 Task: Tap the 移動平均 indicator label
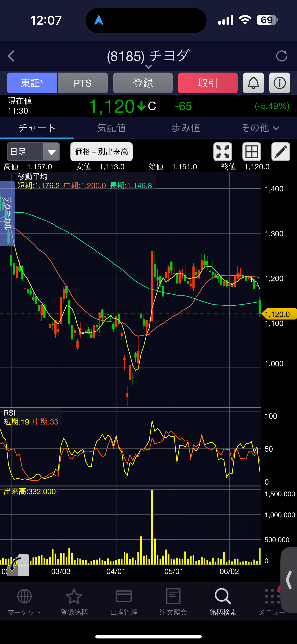tap(32, 177)
